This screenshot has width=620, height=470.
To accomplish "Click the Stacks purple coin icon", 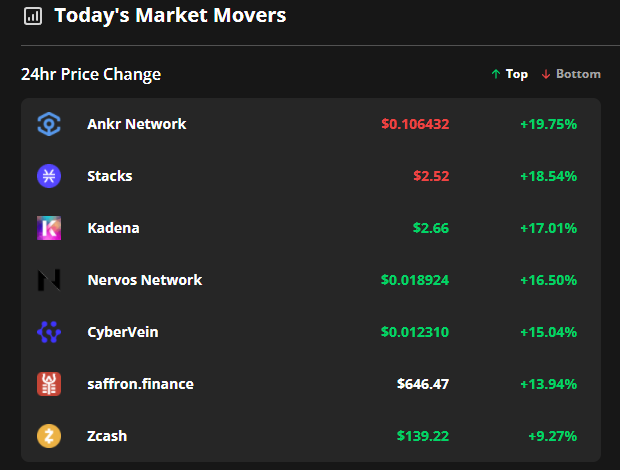I will tap(49, 176).
